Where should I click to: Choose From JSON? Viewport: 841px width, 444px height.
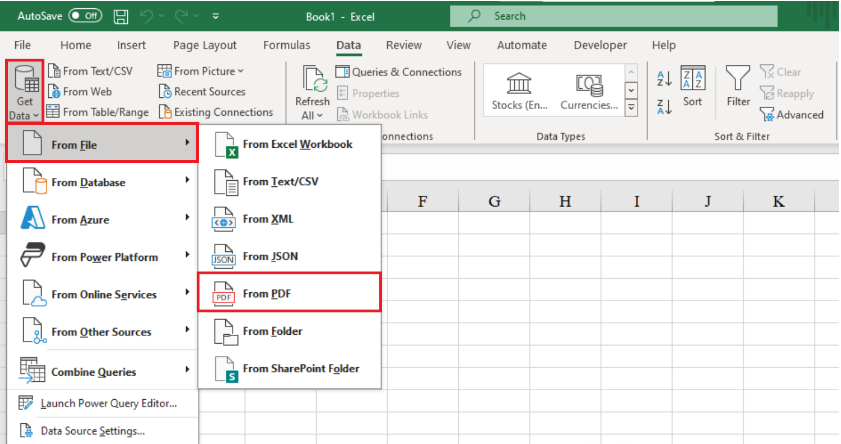tap(290, 256)
